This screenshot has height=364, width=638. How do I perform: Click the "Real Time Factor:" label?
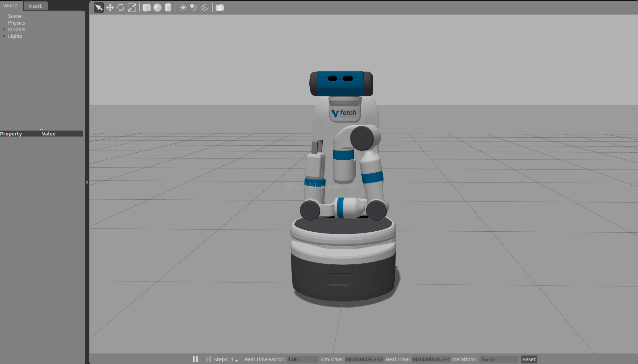click(265, 359)
